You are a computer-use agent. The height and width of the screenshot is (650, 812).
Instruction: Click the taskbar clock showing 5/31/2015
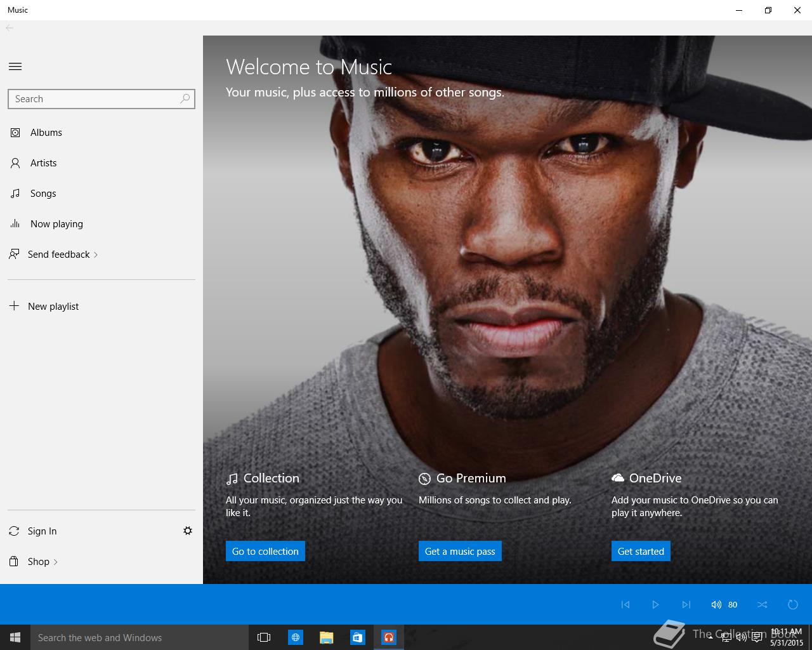tap(787, 637)
